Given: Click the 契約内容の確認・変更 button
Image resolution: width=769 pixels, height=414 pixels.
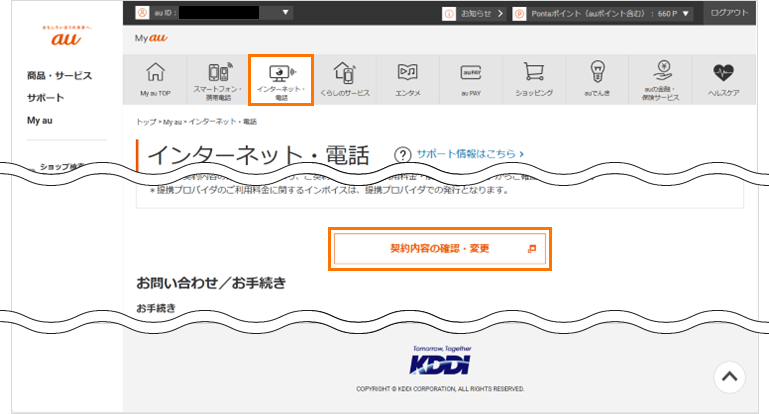Looking at the screenshot, I should [x=440, y=249].
